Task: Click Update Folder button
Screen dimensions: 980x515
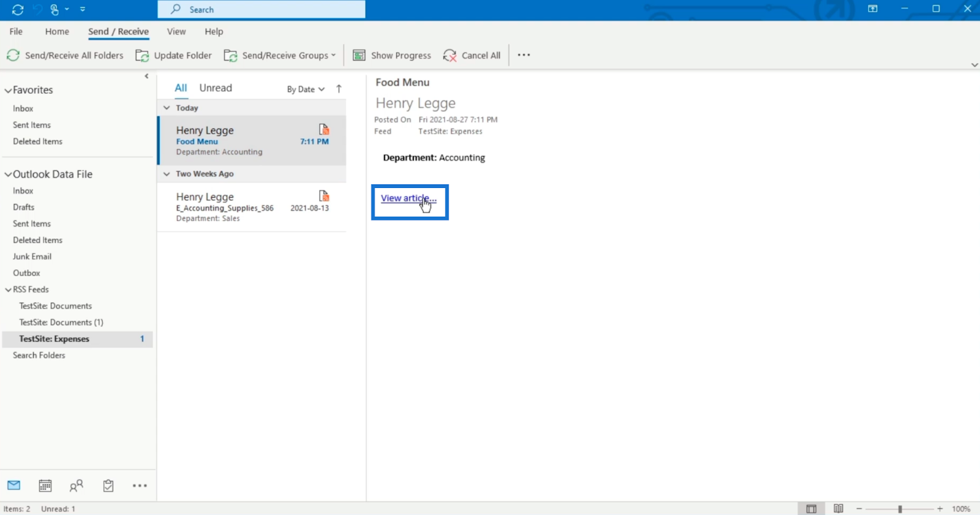Action: point(173,55)
